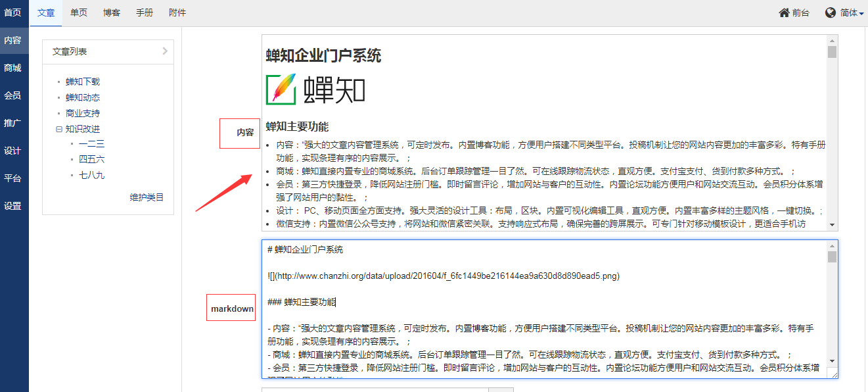868x392 pixels.
Task: Open 设置 in the left sidebar
Action: point(14,206)
